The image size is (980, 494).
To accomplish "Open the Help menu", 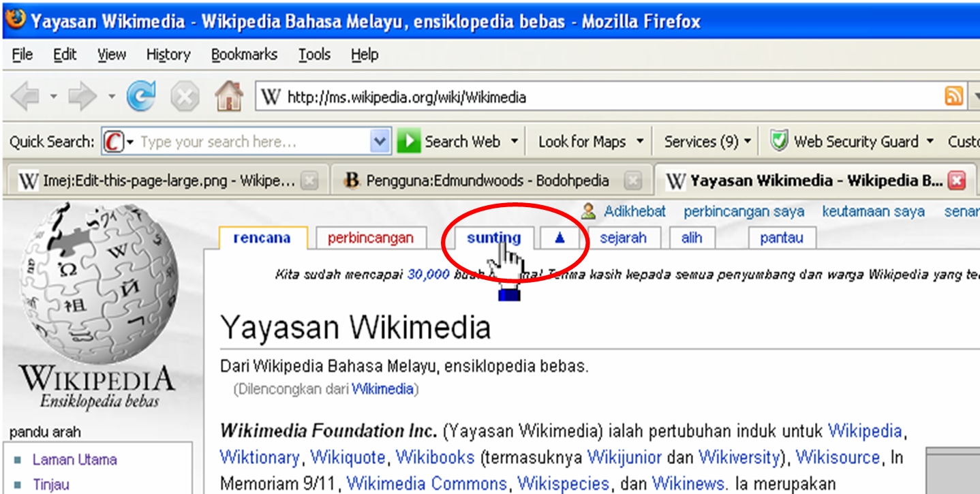I will [x=365, y=55].
